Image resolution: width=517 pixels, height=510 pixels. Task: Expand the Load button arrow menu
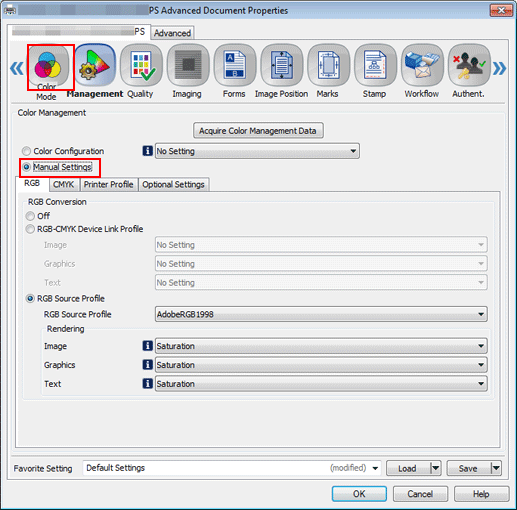(436, 468)
